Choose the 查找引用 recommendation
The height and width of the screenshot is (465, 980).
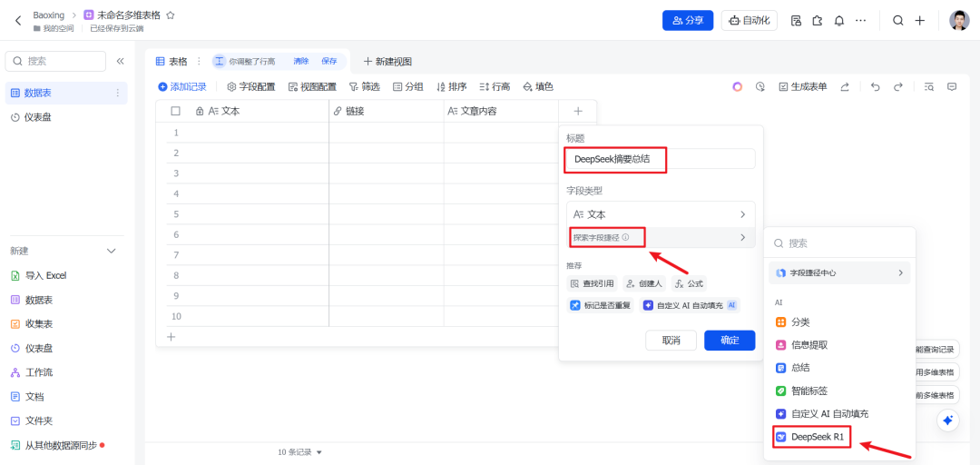pos(593,283)
